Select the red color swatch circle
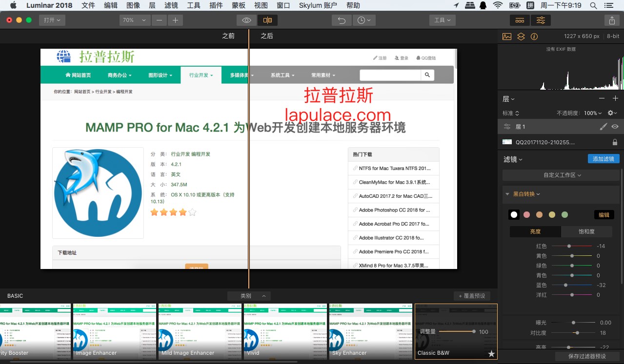Screen dimensions: 624x364 [x=526, y=215]
